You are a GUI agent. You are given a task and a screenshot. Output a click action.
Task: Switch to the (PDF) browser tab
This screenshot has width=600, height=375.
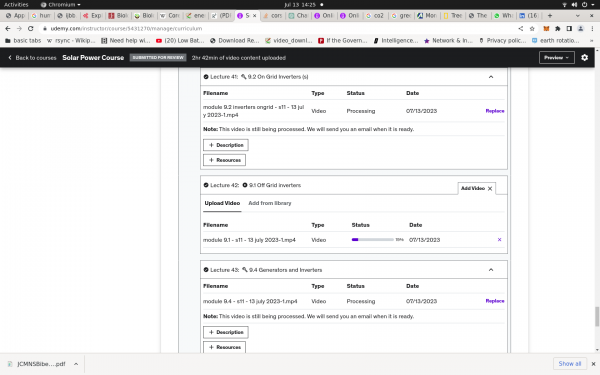click(x=221, y=16)
